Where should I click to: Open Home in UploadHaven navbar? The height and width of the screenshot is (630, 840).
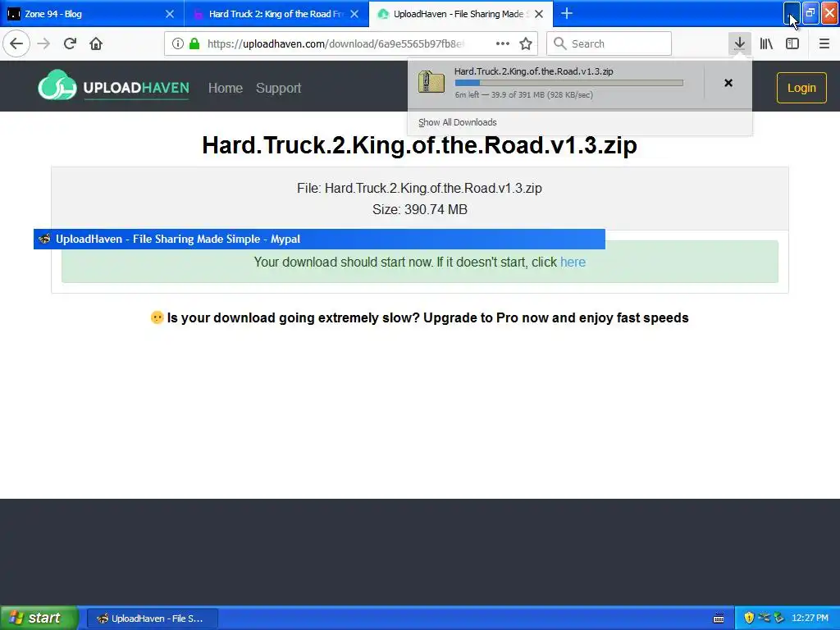pos(226,88)
